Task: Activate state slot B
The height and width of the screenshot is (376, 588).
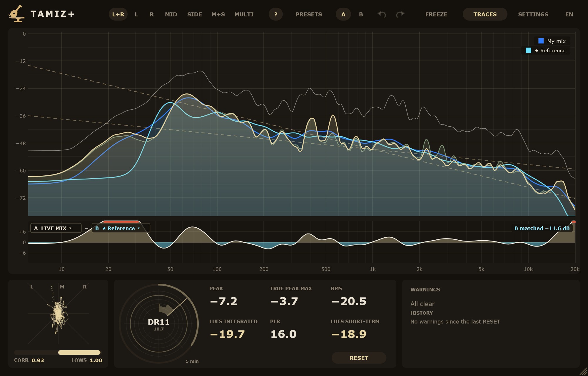Action: click(x=361, y=14)
